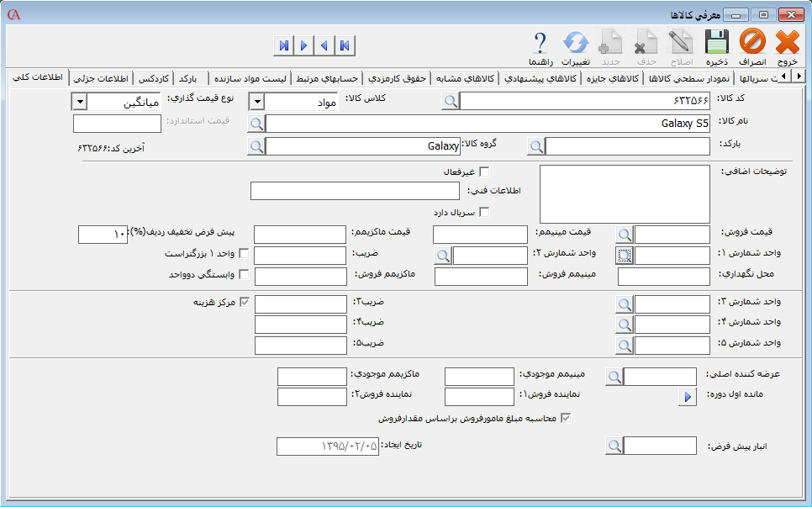The height and width of the screenshot is (507, 812).
Task: Switch to the کاردکس tab
Action: tap(154, 78)
